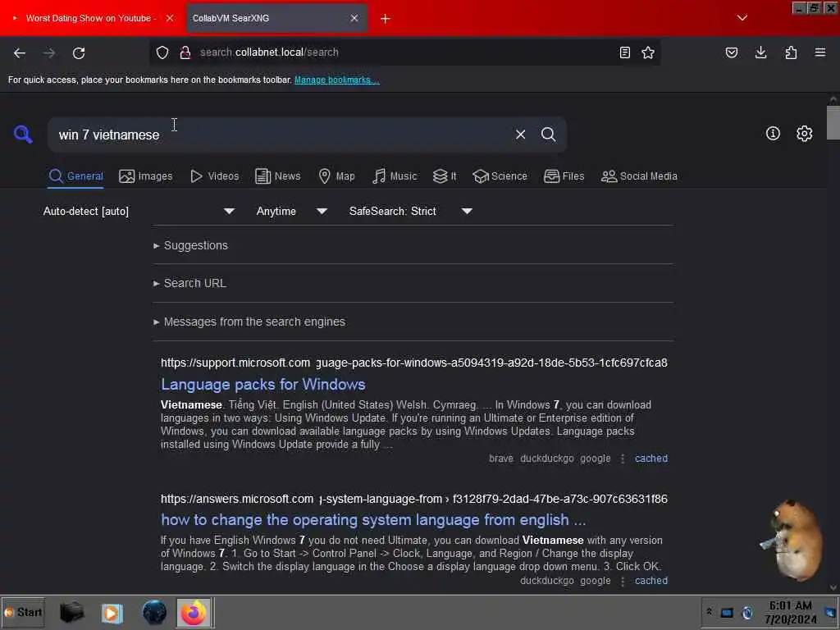Show hidden system tray icons
840x630 pixels.
709,612
